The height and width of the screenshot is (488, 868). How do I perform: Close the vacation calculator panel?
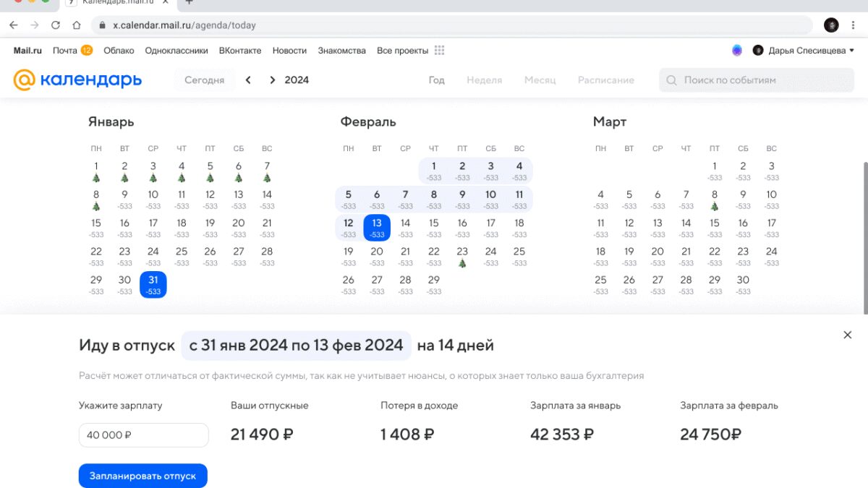coord(848,335)
